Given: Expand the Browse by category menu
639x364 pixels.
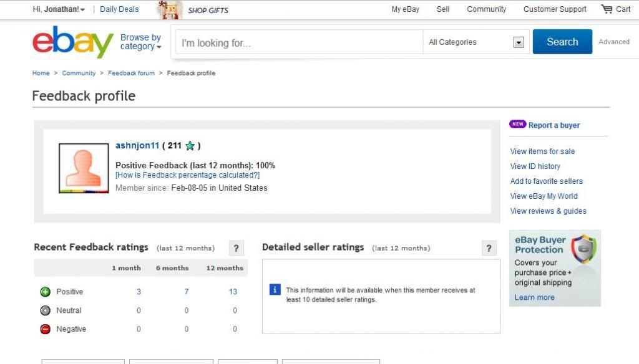Looking at the screenshot, I should 140,42.
